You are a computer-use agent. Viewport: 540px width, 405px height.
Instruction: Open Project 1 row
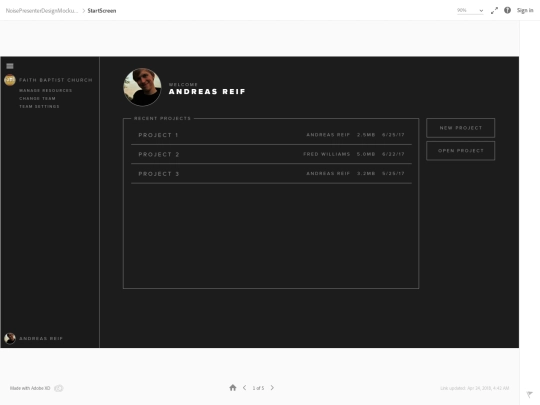click(271, 135)
